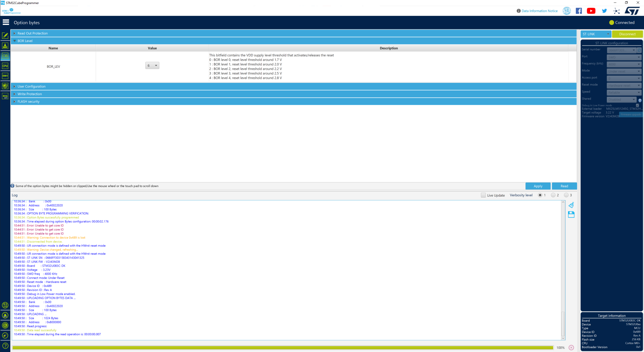644x352 pixels.
Task: Open the help question mark icon
Action: (5, 346)
